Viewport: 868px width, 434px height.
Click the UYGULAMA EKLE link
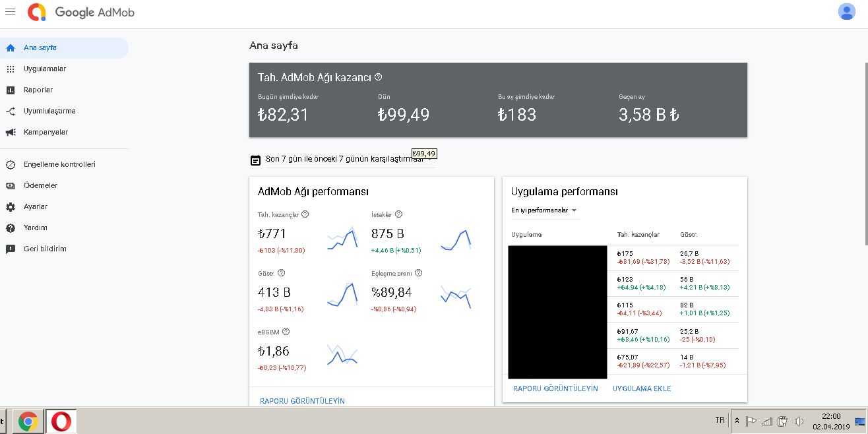[x=642, y=388]
